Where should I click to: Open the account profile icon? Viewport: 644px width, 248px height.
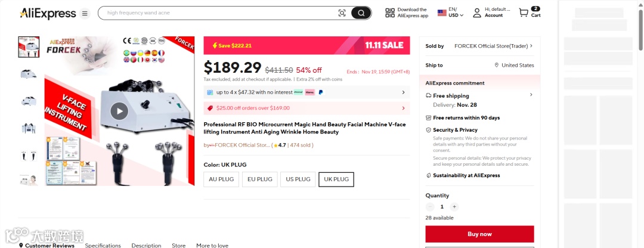(x=477, y=13)
